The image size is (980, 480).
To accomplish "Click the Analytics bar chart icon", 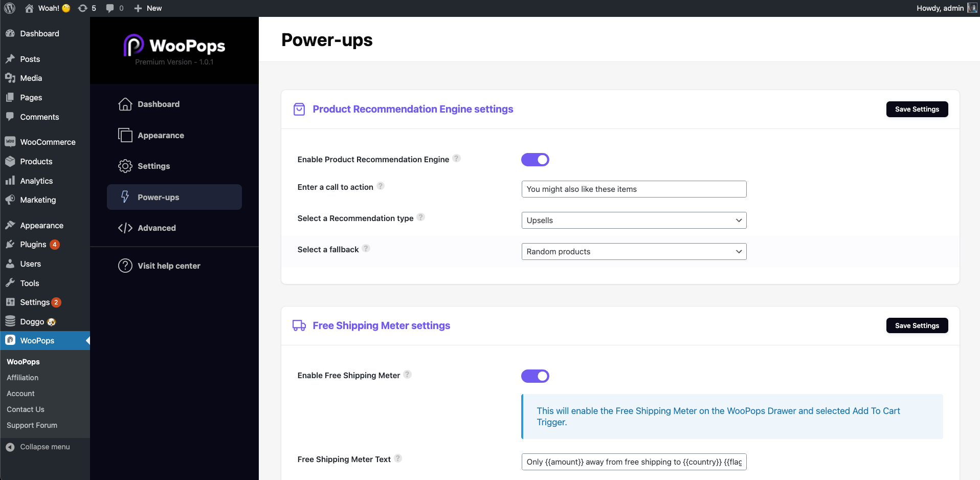I will 10,181.
